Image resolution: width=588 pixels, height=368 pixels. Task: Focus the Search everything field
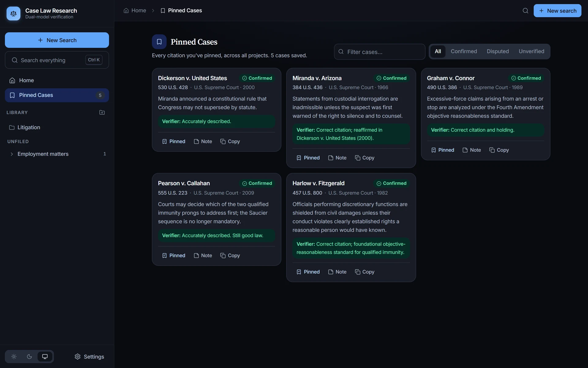(x=57, y=60)
